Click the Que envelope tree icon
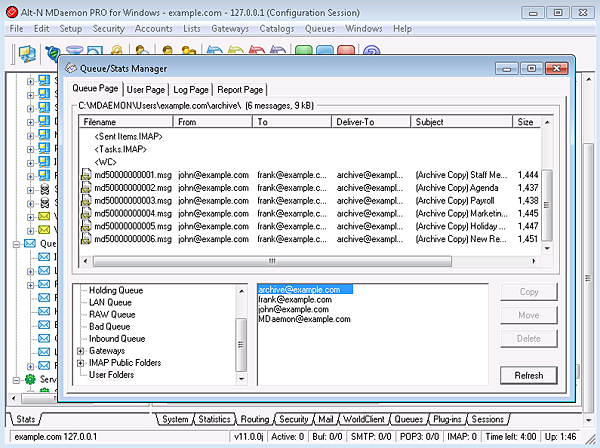Image resolution: width=600 pixels, height=448 pixels. click(x=30, y=243)
